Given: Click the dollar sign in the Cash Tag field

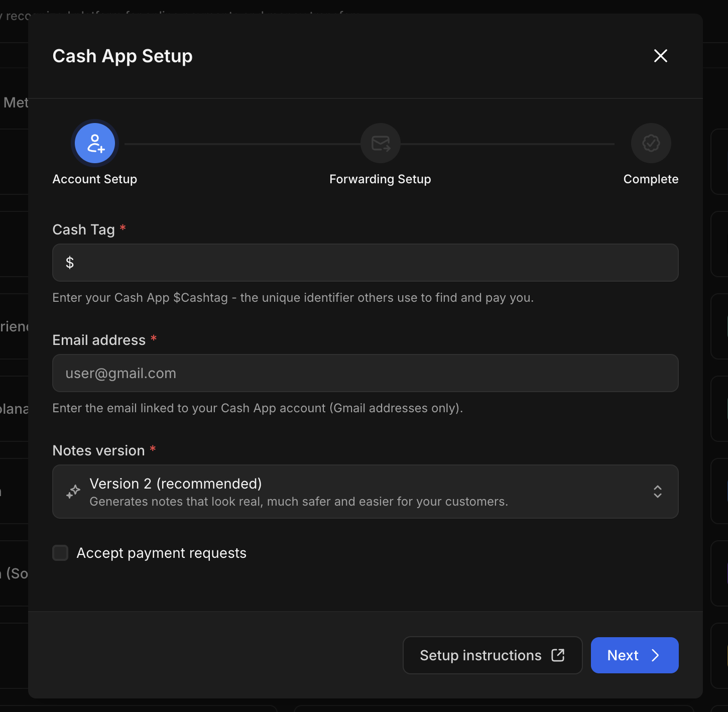Looking at the screenshot, I should [70, 262].
